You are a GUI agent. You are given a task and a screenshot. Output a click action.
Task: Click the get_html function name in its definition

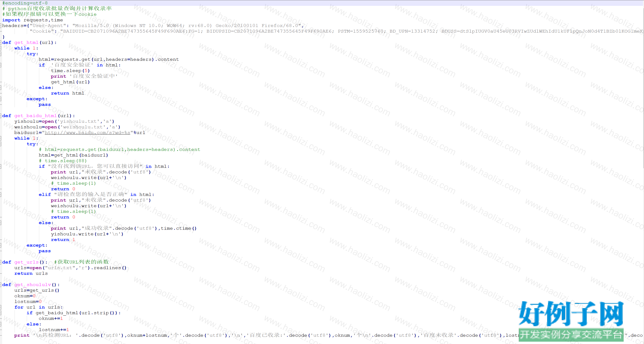[26, 42]
